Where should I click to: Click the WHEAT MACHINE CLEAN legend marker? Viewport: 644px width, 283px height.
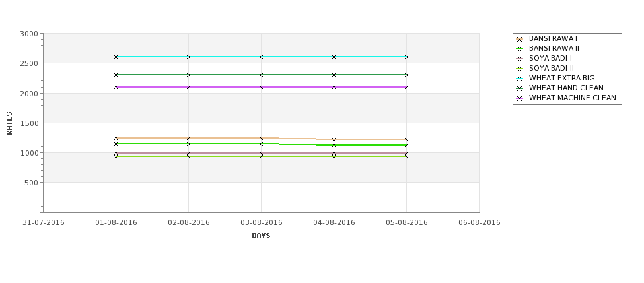(x=519, y=98)
